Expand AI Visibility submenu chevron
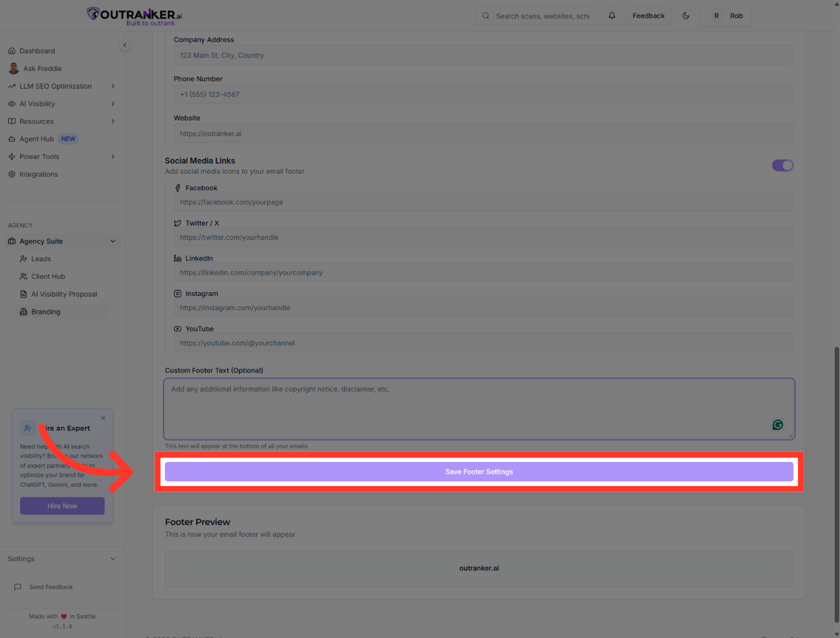Image resolution: width=840 pixels, height=638 pixels. click(x=113, y=104)
